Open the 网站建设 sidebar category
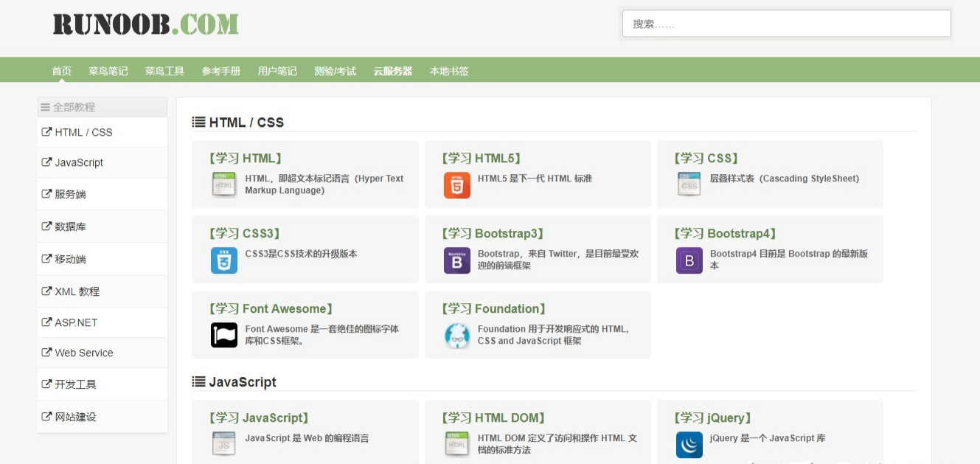980x464 pixels. coord(75,417)
